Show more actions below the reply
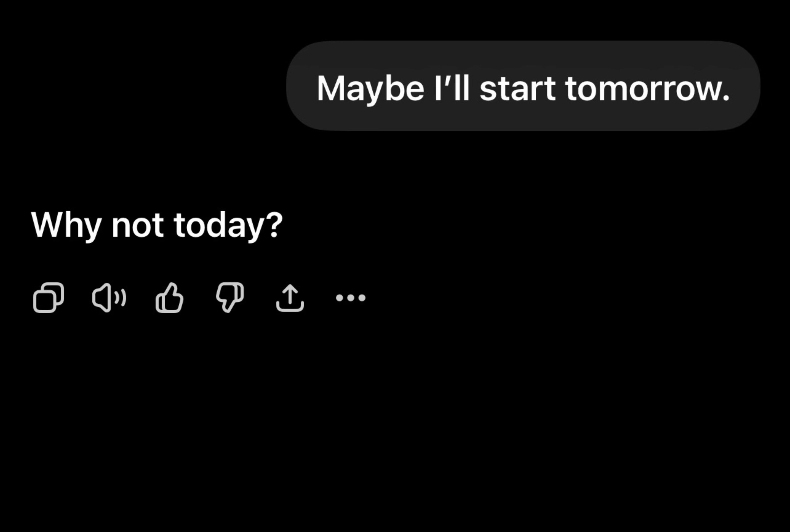This screenshot has width=790, height=532. [351, 298]
